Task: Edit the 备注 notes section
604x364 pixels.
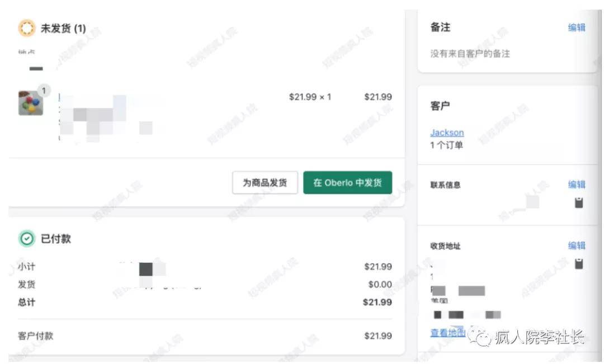Action: click(x=577, y=27)
